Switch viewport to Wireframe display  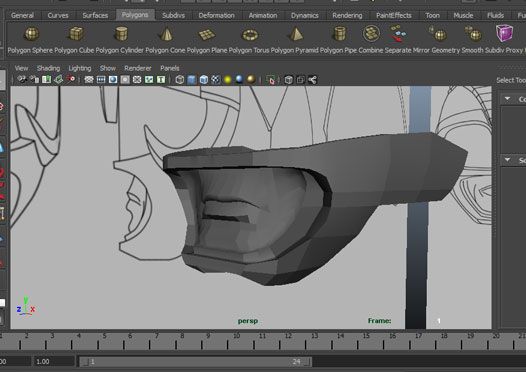click(180, 80)
